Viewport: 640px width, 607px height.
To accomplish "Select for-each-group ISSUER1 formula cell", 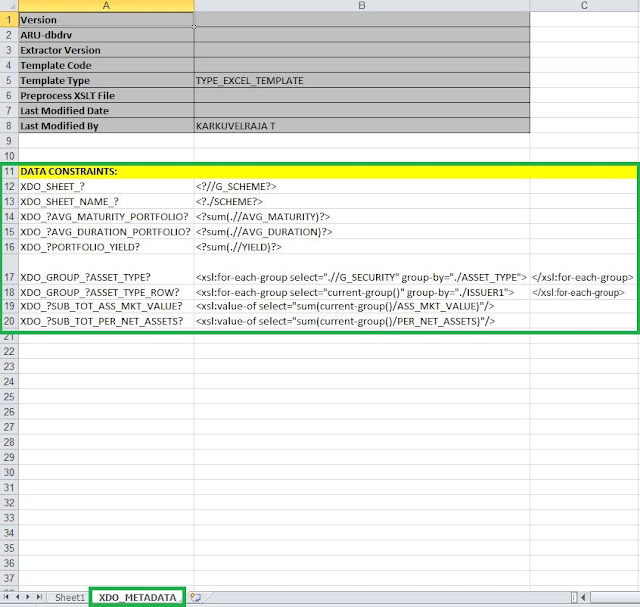I will point(362,292).
